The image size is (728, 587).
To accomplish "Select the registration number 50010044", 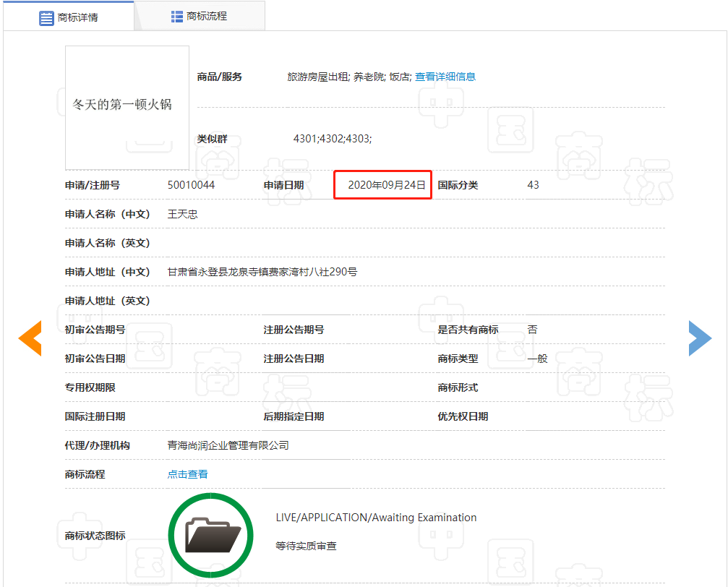I will [191, 185].
